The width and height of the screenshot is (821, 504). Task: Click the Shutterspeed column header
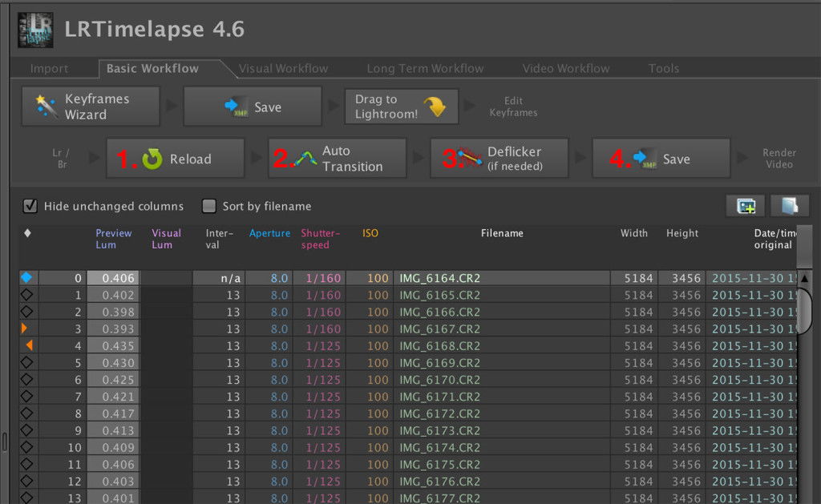[321, 239]
